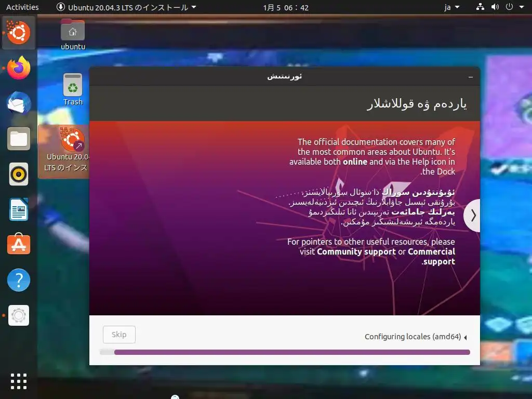
Task: Open the Help icon in the dock
Action: point(19,280)
